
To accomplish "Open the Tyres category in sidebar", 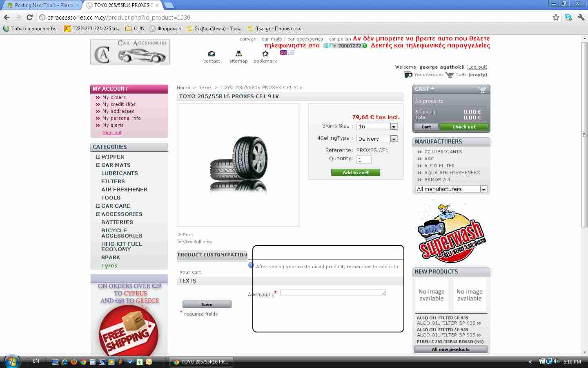I will (109, 265).
